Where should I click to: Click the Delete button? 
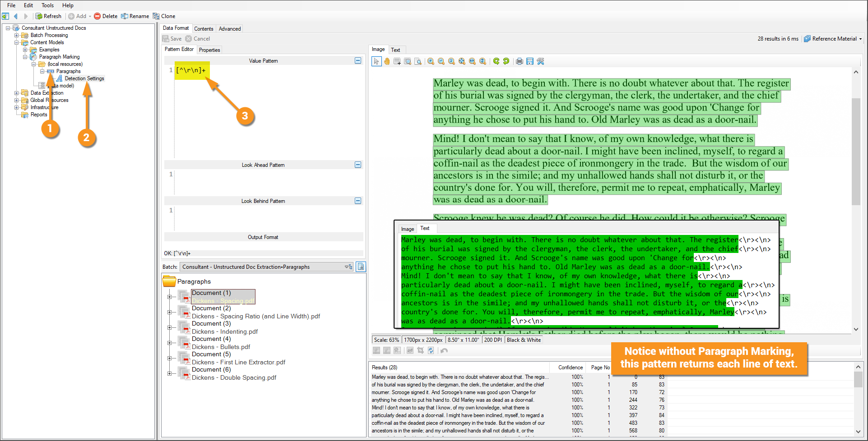[106, 16]
